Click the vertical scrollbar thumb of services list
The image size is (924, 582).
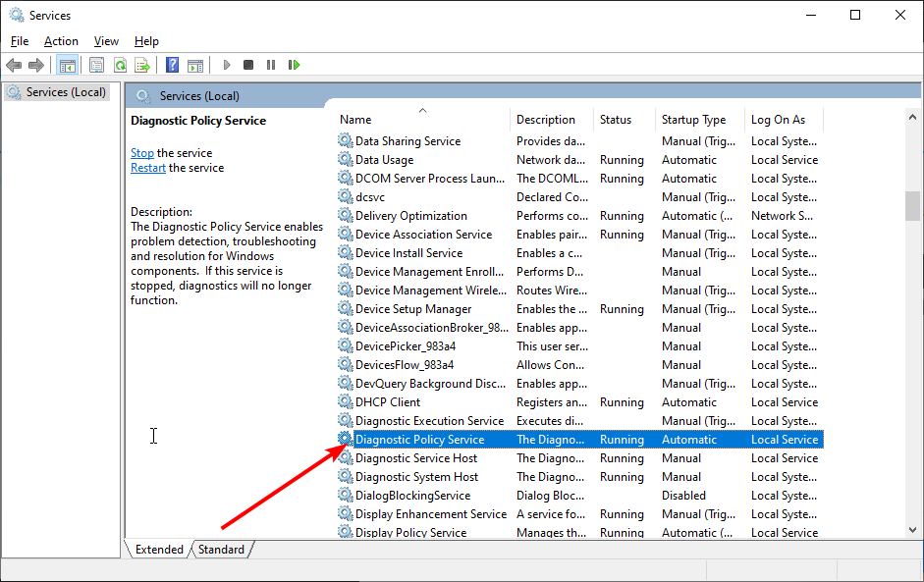(x=913, y=205)
